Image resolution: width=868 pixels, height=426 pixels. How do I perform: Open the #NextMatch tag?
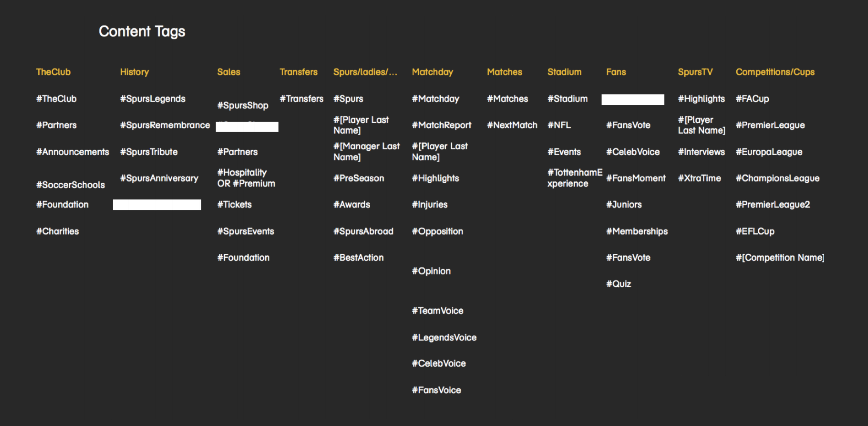(512, 125)
